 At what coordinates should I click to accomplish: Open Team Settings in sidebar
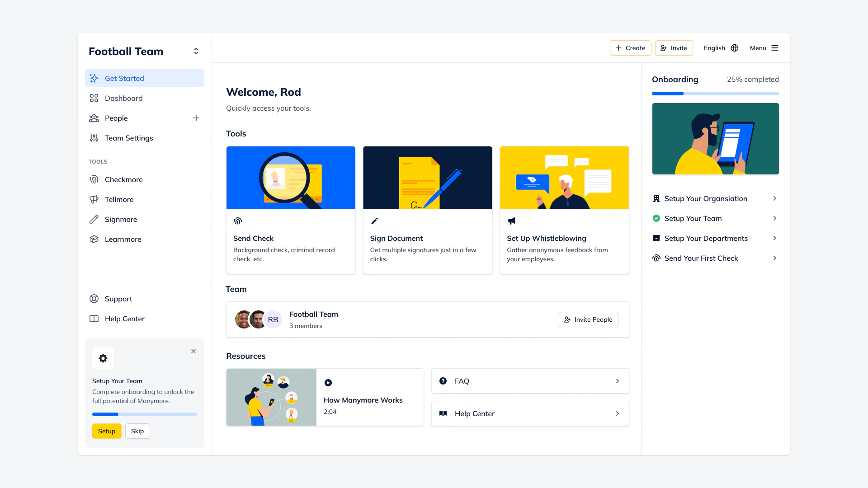pos(145,138)
